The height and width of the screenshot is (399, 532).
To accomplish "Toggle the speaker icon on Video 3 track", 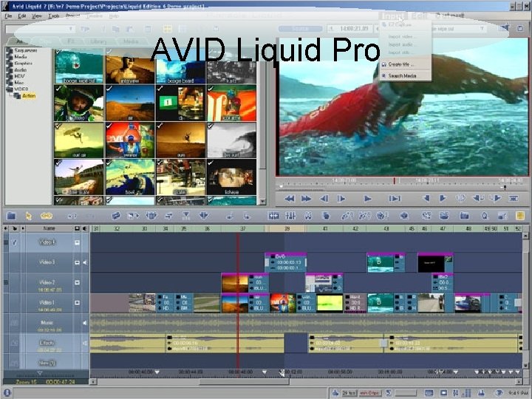I will (x=85, y=262).
